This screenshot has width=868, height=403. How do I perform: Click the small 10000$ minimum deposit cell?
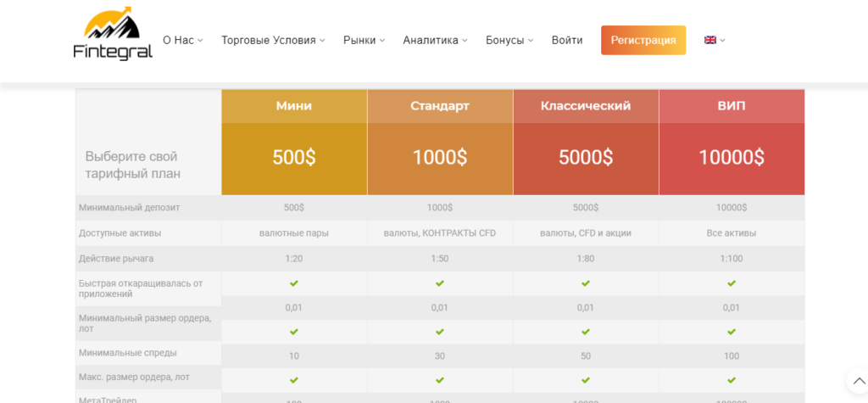click(x=732, y=208)
